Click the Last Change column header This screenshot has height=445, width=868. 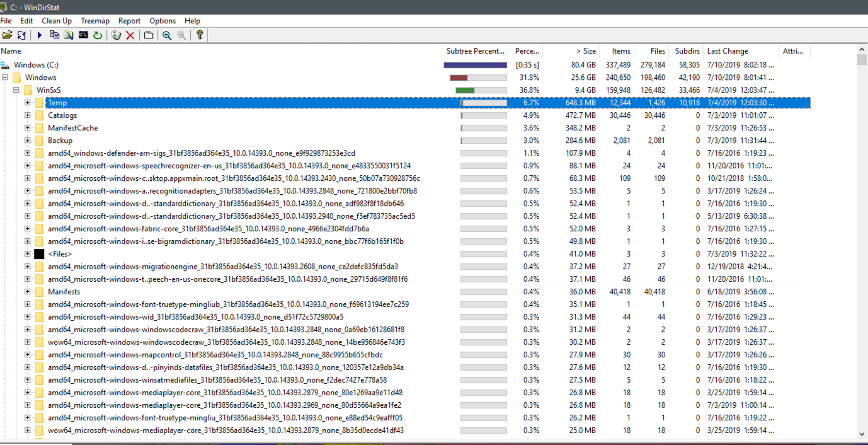point(728,51)
